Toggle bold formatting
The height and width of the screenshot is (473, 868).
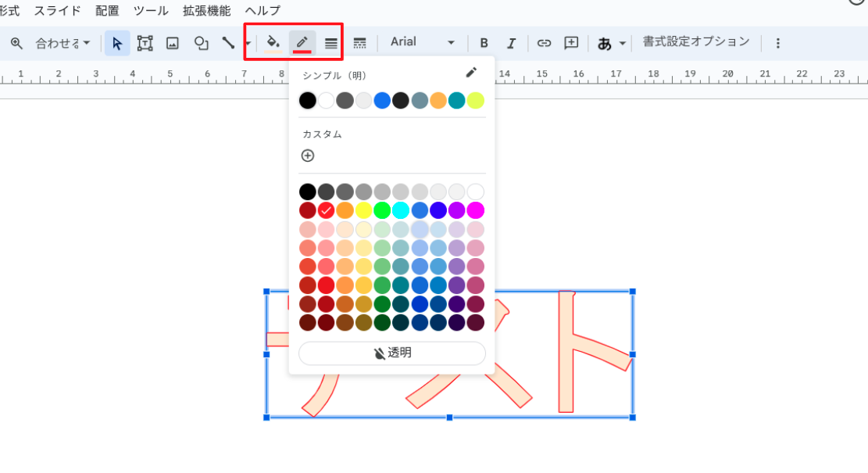[484, 43]
